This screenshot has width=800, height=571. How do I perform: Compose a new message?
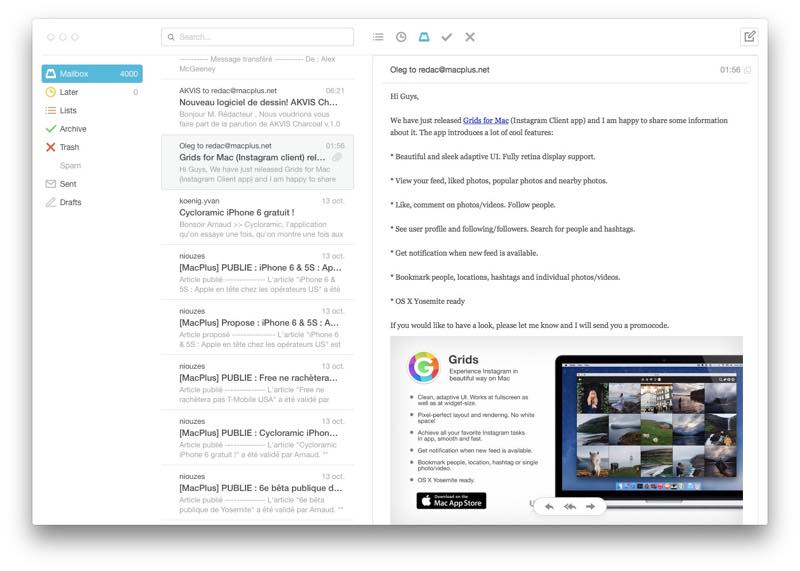point(749,37)
